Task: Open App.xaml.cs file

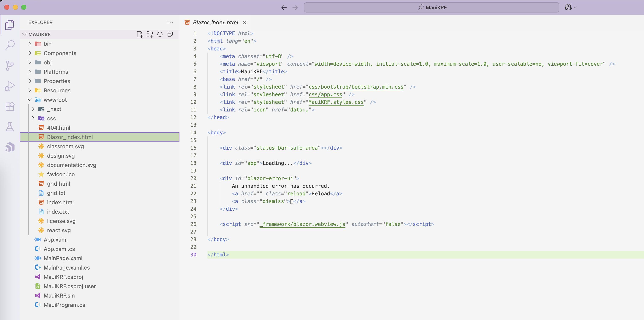Action: tap(100, 249)
